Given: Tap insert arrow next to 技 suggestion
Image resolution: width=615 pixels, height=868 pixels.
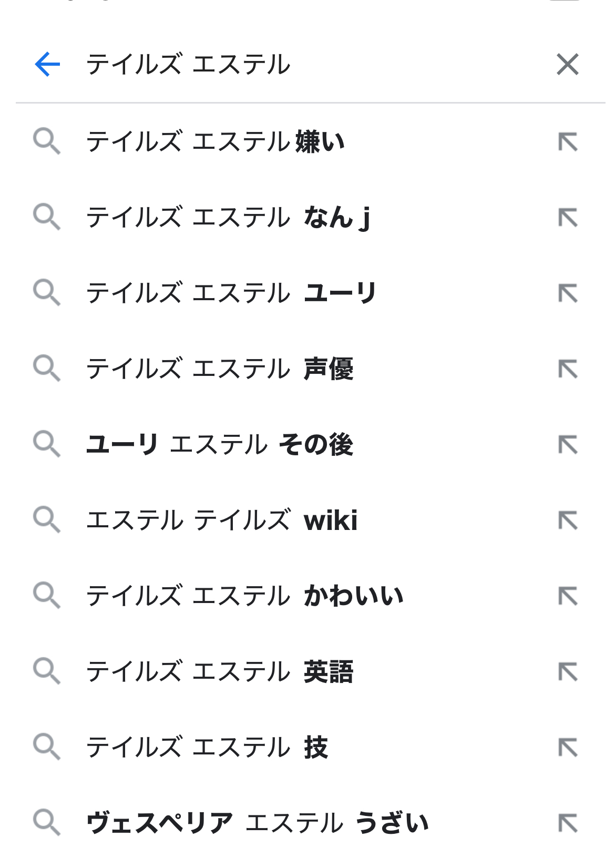Looking at the screenshot, I should coord(568,748).
